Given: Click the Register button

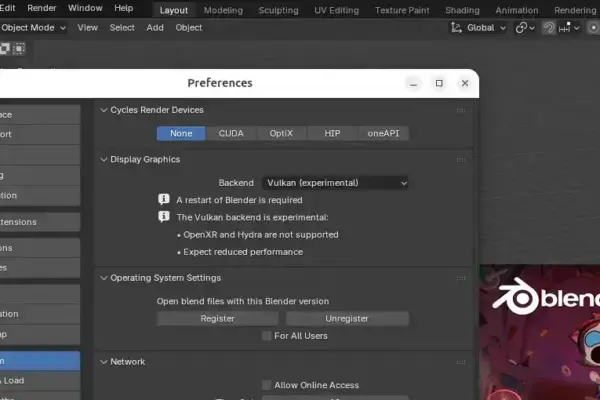Looking at the screenshot, I should point(217,318).
